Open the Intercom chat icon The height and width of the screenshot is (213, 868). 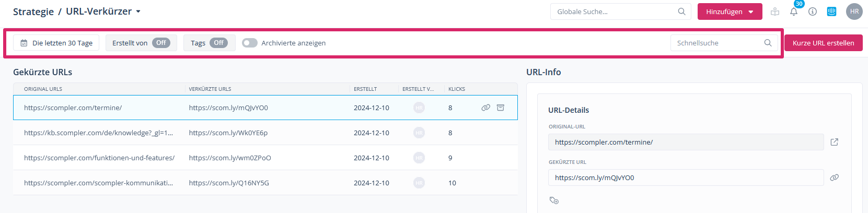tap(831, 11)
